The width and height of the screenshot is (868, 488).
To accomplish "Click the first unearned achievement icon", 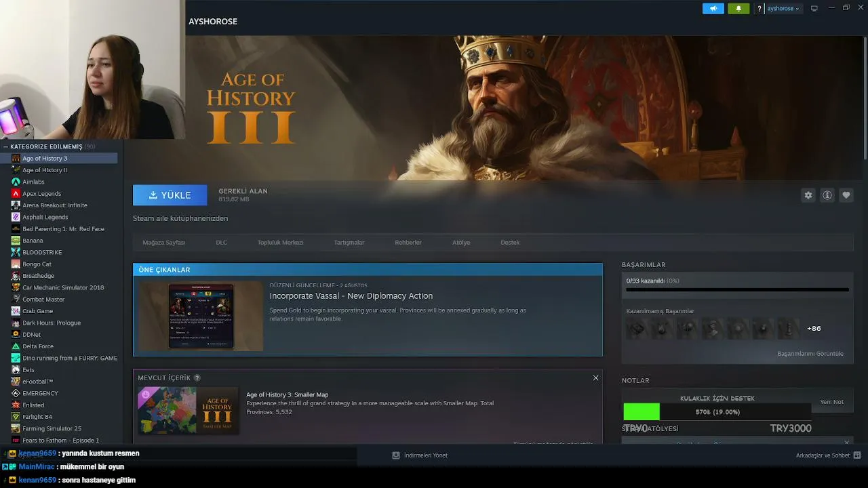I will point(636,329).
